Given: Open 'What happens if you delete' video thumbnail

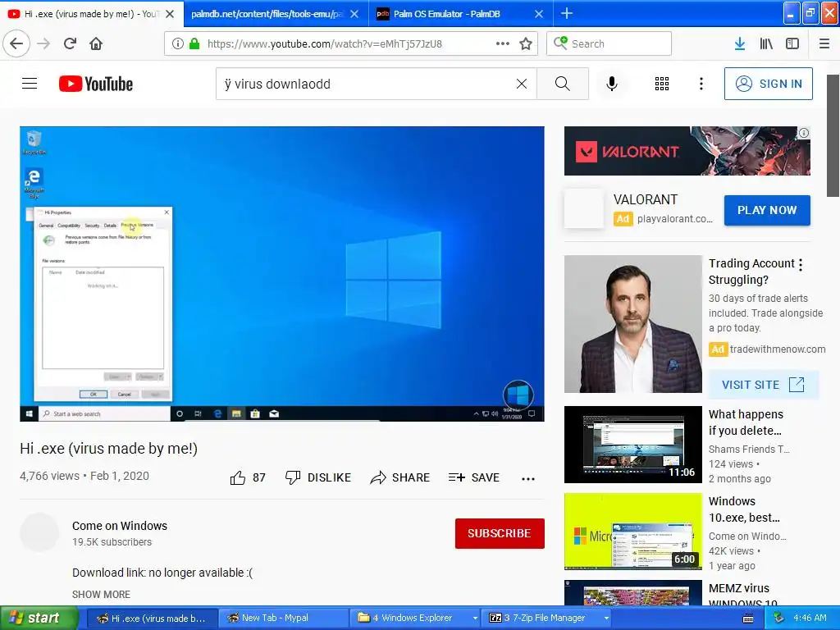Looking at the screenshot, I should coord(633,445).
